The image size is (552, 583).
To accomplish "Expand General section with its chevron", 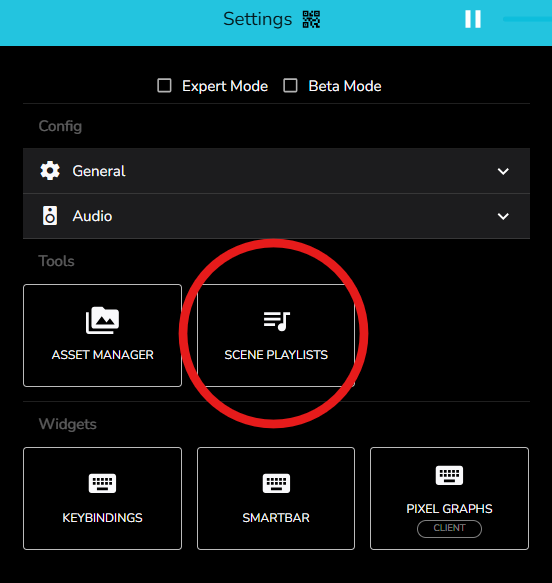I will pos(503,171).
